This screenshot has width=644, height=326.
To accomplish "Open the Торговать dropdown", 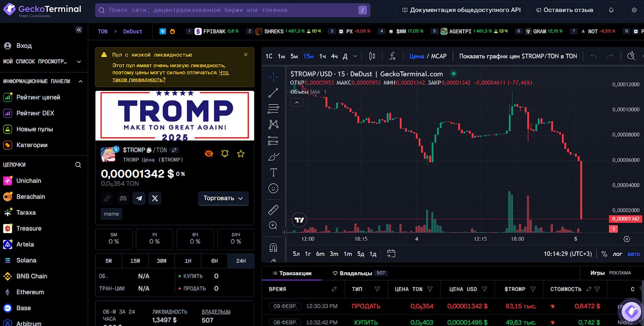I will [x=223, y=198].
